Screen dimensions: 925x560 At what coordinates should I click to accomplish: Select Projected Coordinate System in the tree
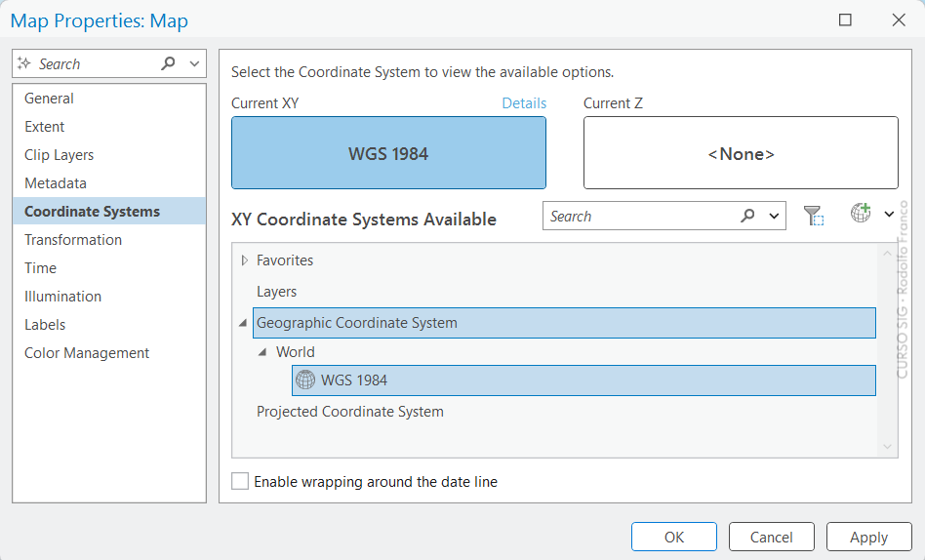[x=349, y=412]
